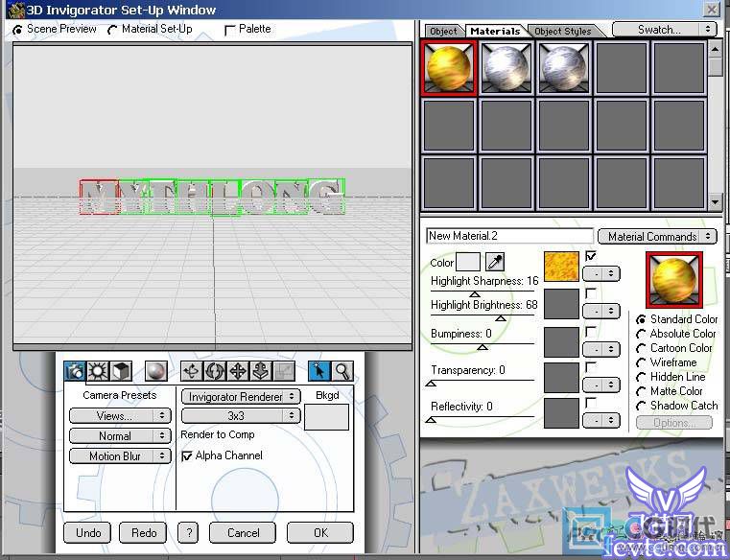Select Cartoon Color shading mode

pos(641,349)
